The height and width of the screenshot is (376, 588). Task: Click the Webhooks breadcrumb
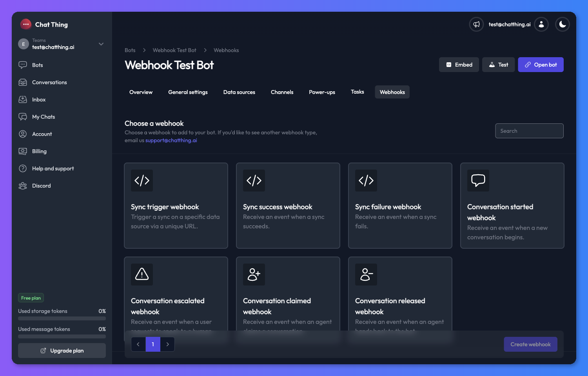tap(226, 50)
